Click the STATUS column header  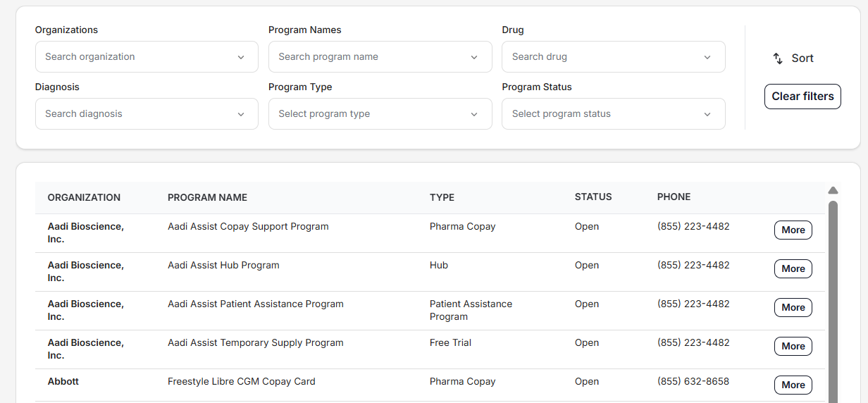593,197
